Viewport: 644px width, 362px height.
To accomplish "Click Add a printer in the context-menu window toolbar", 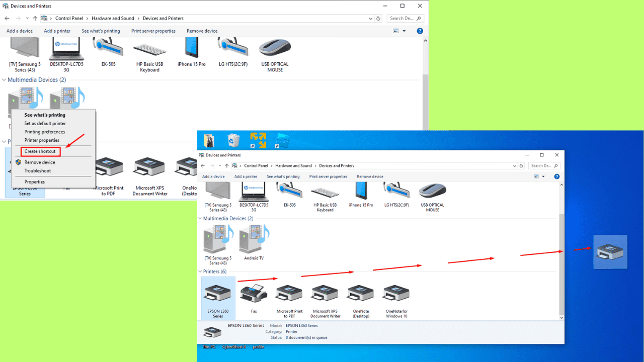I will 57,31.
